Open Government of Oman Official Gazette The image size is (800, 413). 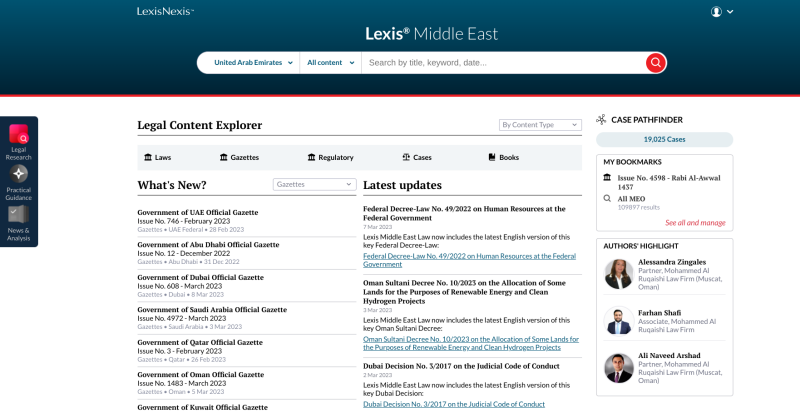coord(201,374)
